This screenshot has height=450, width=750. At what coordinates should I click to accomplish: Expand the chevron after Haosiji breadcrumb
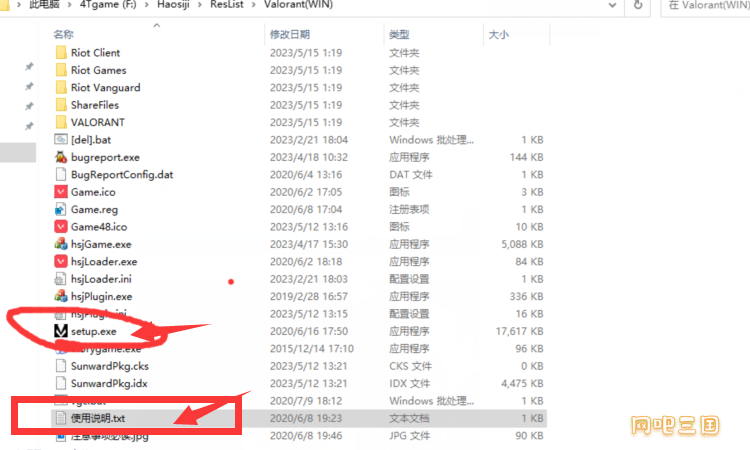[x=200, y=5]
